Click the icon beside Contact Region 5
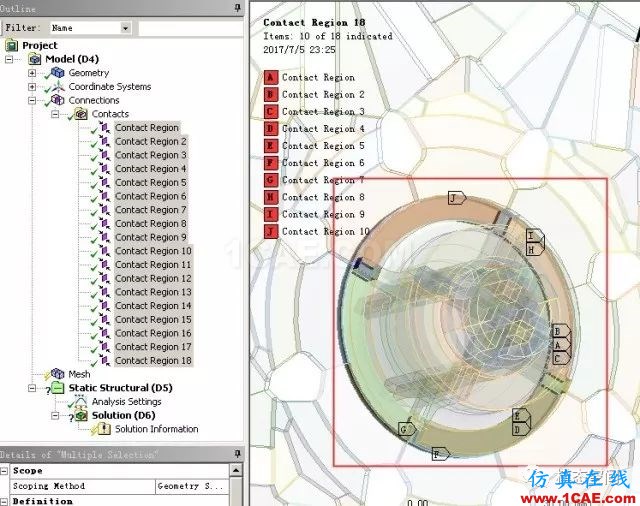This screenshot has height=506, width=640. pyautogui.click(x=105, y=182)
